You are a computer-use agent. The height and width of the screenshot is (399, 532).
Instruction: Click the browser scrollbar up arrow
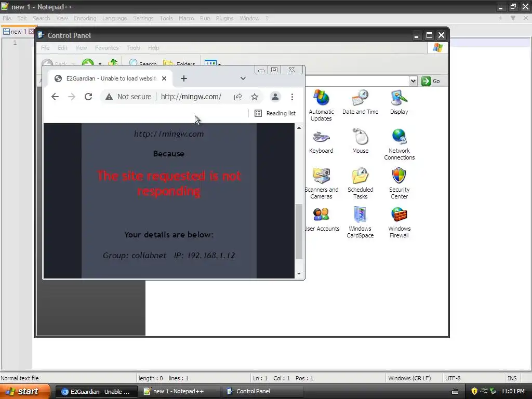coord(299,128)
